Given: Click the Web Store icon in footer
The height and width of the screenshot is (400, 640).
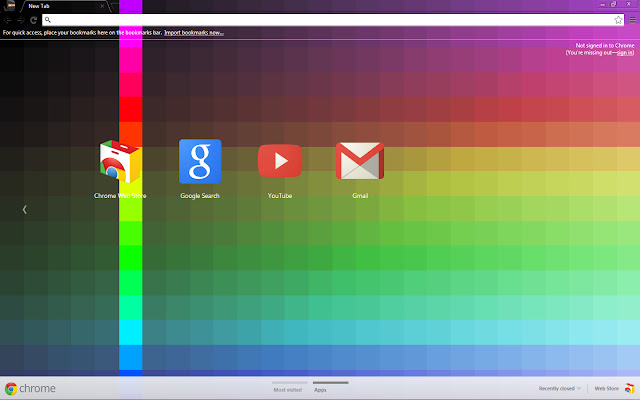Looking at the screenshot, I should click(x=629, y=388).
